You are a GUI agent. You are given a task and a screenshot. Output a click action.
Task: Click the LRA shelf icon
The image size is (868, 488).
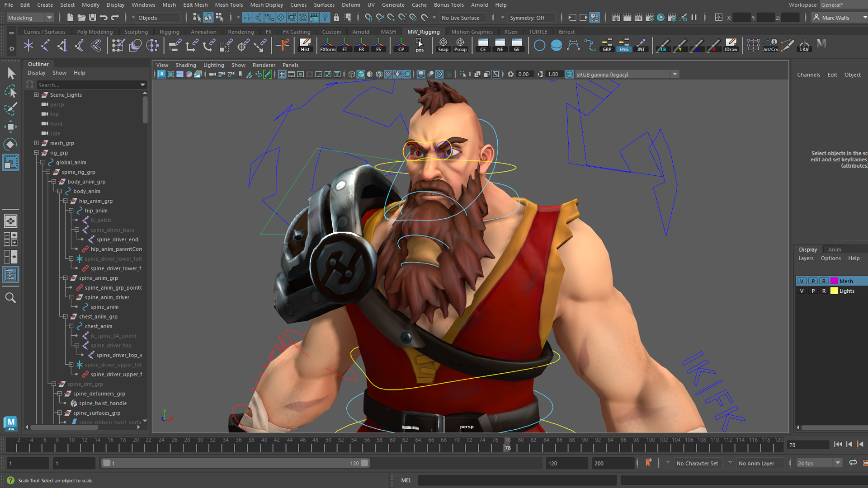tap(804, 45)
